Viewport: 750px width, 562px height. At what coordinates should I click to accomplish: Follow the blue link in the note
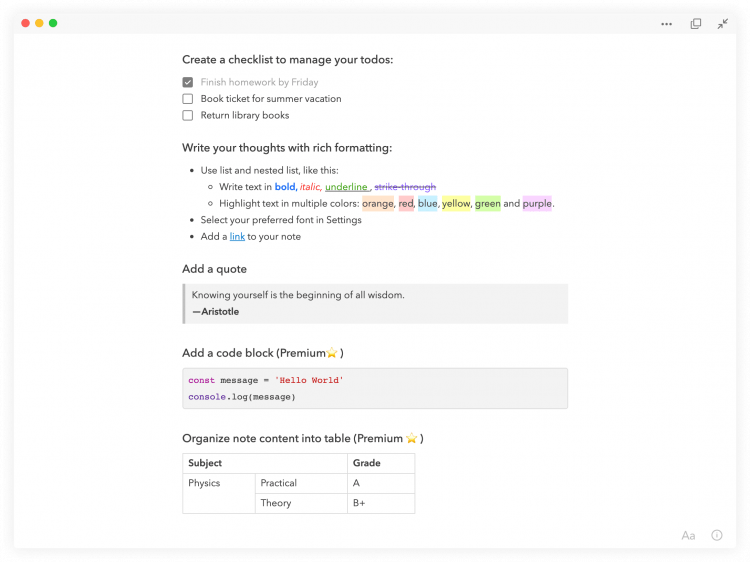click(x=237, y=236)
